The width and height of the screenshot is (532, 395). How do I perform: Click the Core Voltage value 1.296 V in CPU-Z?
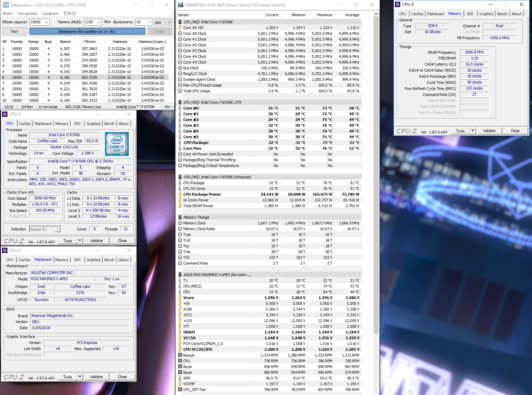[x=87, y=153]
